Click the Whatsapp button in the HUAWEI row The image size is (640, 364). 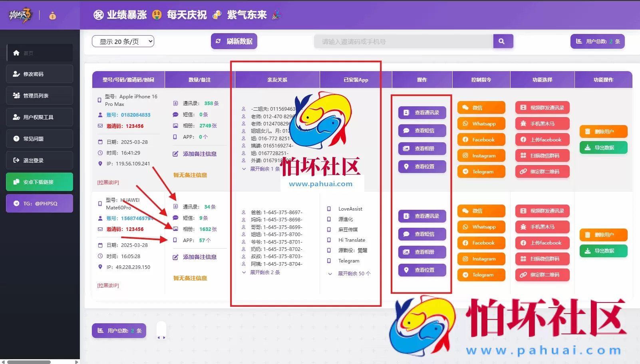[x=481, y=227]
